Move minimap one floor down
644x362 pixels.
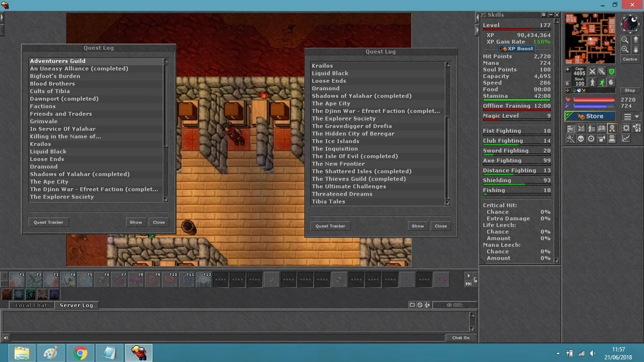(636, 50)
